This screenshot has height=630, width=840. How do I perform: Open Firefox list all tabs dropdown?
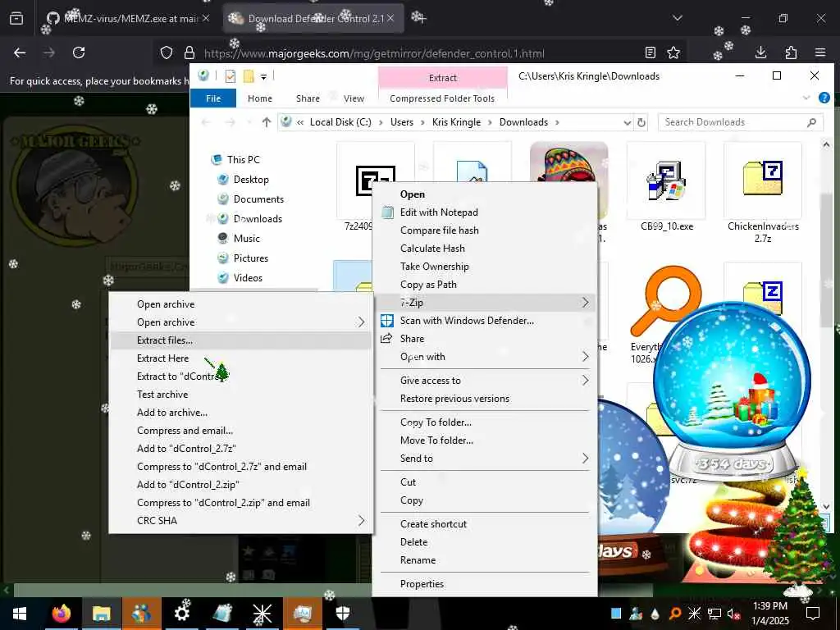pyautogui.click(x=678, y=18)
